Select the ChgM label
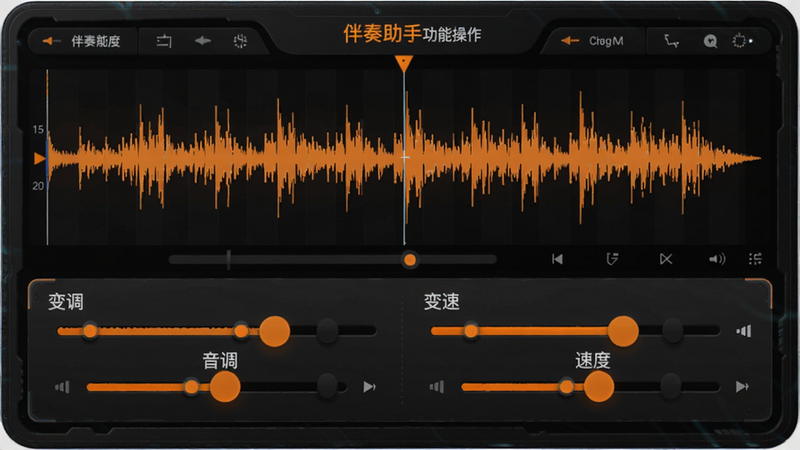 tap(606, 41)
